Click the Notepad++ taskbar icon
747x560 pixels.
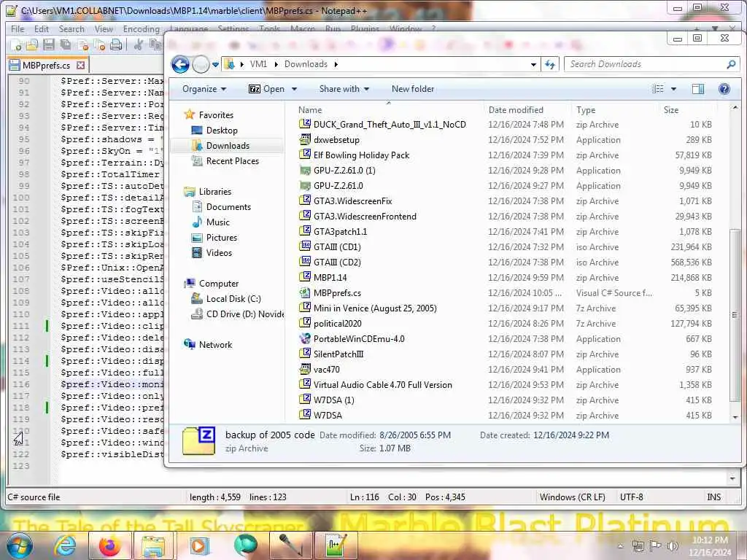coord(336,545)
